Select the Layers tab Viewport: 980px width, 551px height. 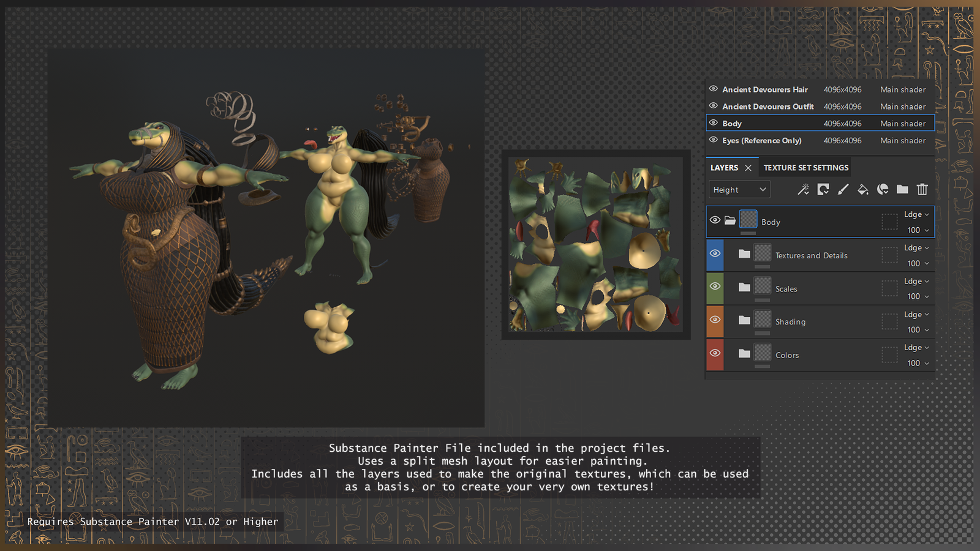click(724, 168)
